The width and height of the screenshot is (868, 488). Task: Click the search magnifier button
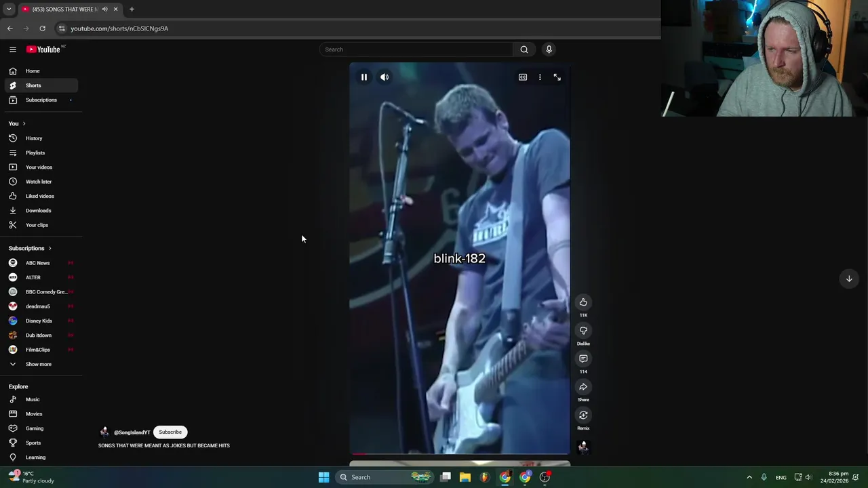click(x=524, y=49)
